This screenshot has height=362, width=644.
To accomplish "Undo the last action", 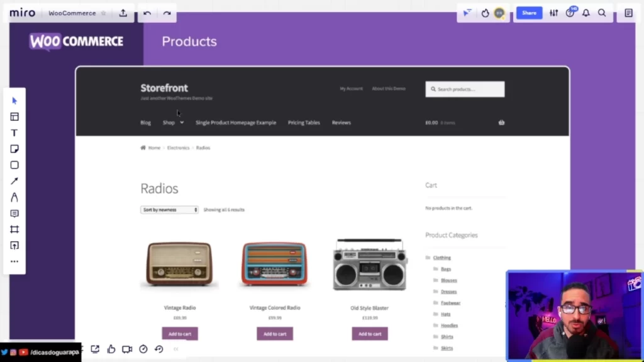I will tap(147, 13).
